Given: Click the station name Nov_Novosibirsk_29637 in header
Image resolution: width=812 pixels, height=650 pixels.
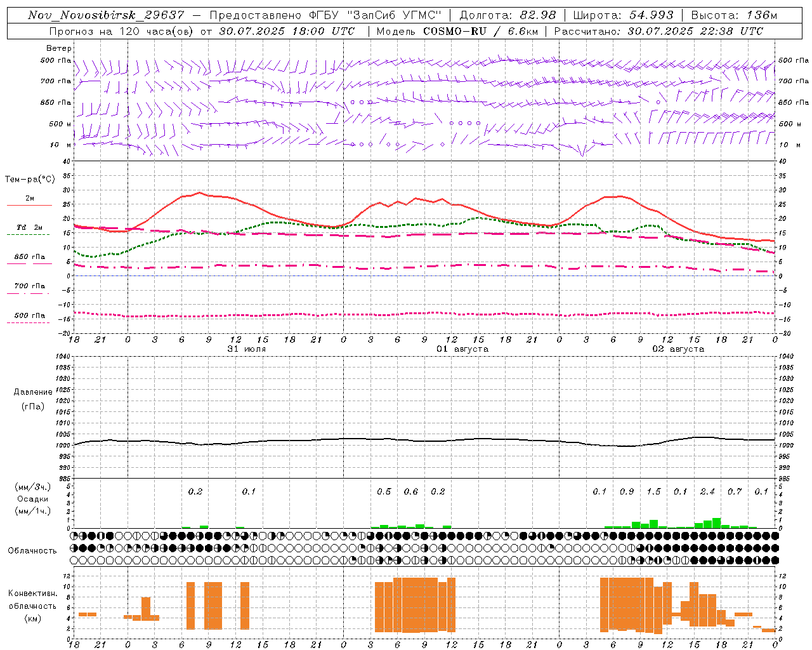Looking at the screenshot, I should 106,15.
